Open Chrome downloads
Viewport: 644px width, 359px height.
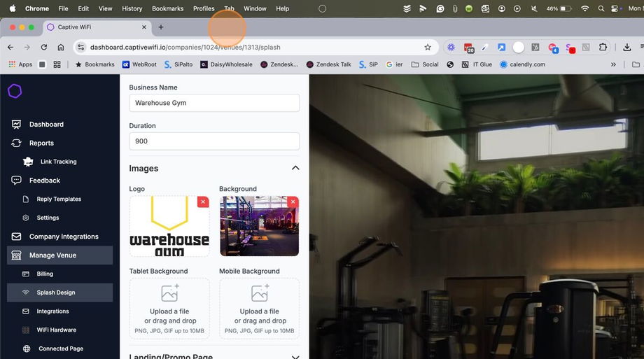[x=626, y=48]
